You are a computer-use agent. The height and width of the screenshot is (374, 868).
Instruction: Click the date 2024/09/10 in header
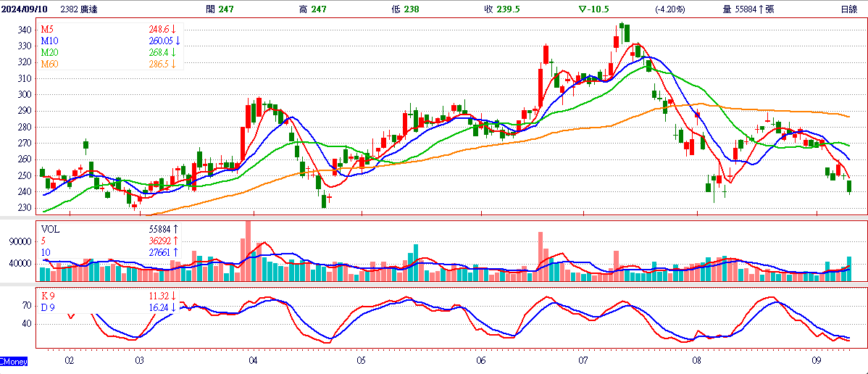(23, 9)
